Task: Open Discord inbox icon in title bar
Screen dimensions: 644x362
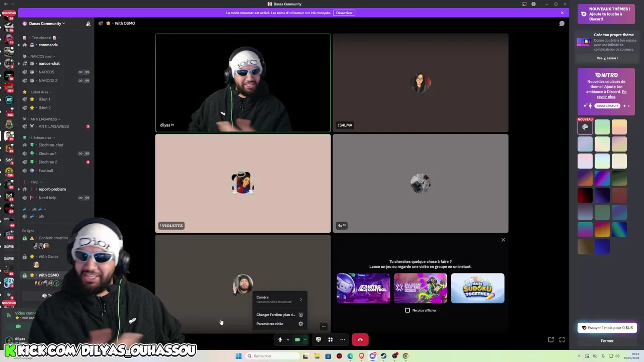Action: pos(524,4)
